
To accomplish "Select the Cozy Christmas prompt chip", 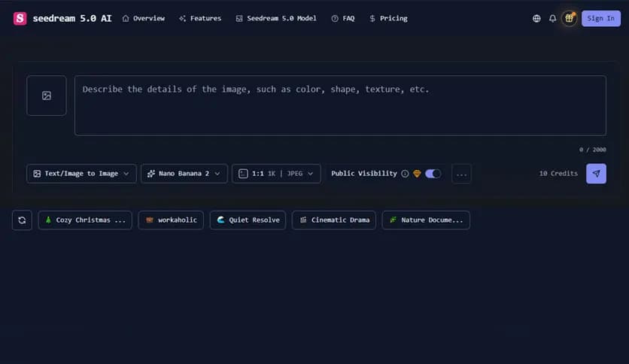I will click(x=85, y=220).
